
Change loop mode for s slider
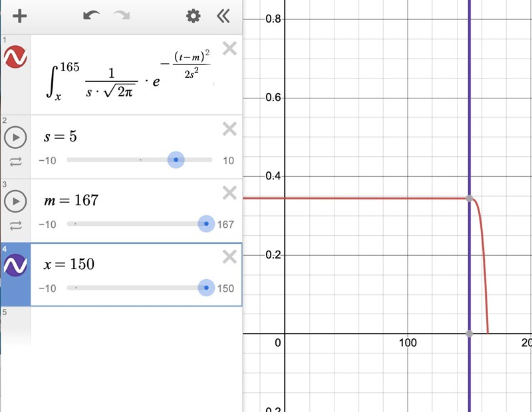click(15, 161)
